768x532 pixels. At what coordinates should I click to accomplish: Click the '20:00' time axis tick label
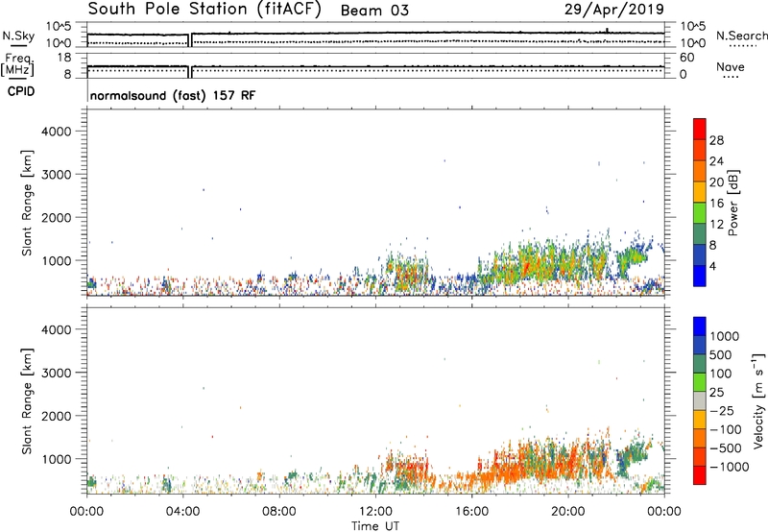tap(567, 512)
